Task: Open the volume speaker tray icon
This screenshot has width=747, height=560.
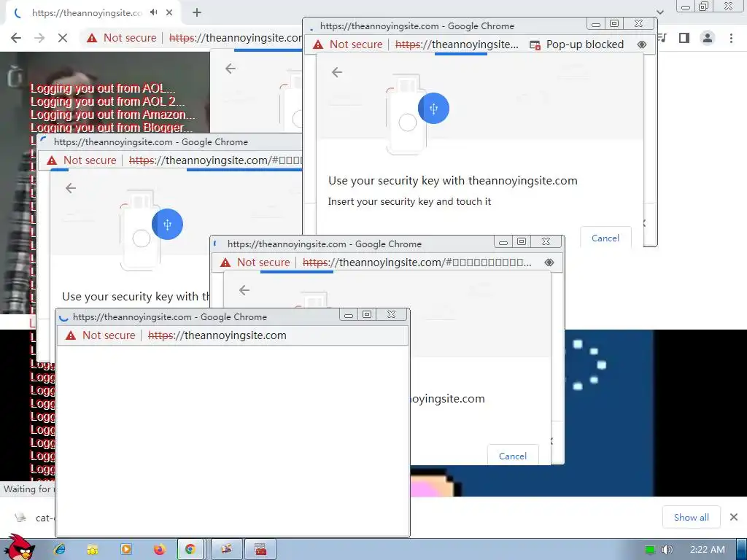Action: [667, 550]
